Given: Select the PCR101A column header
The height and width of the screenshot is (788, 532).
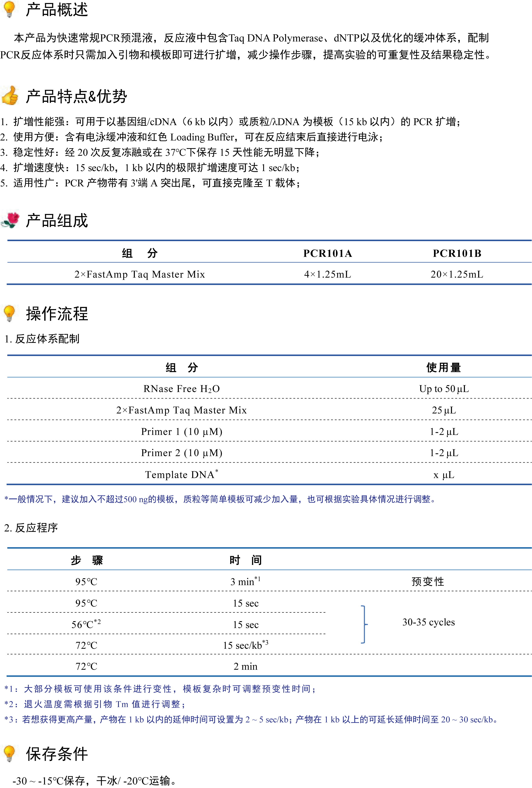Looking at the screenshot, I should (x=327, y=253).
